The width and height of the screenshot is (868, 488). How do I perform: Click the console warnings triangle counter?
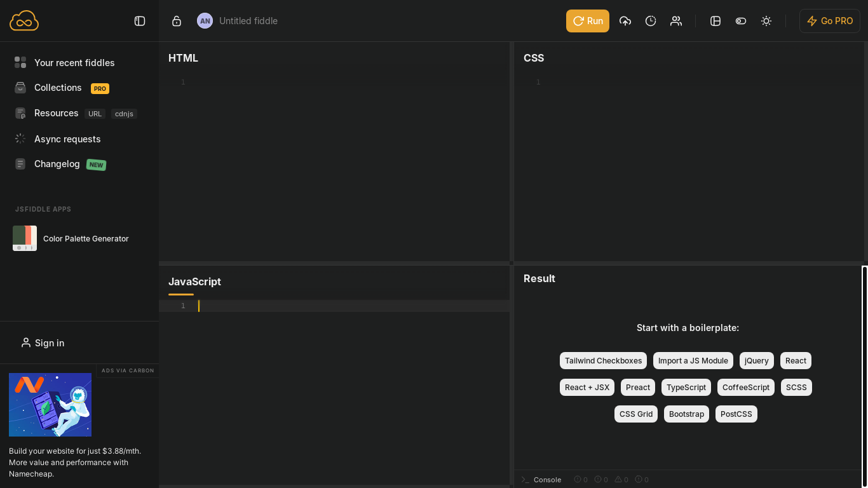tap(621, 480)
